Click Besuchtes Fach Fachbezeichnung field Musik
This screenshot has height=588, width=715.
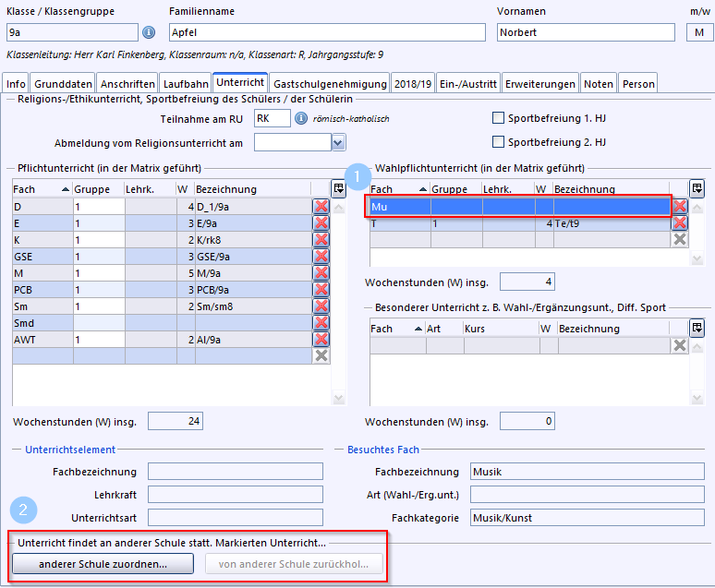(588, 472)
